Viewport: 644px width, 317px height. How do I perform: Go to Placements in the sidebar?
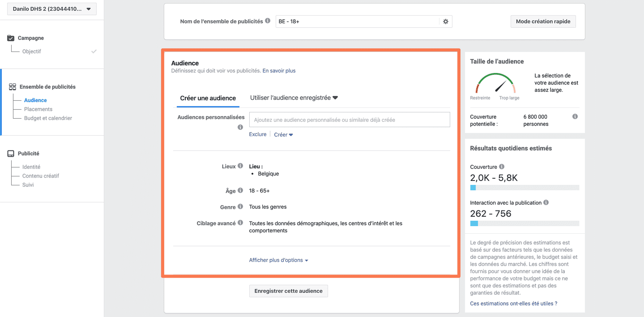[x=38, y=109]
